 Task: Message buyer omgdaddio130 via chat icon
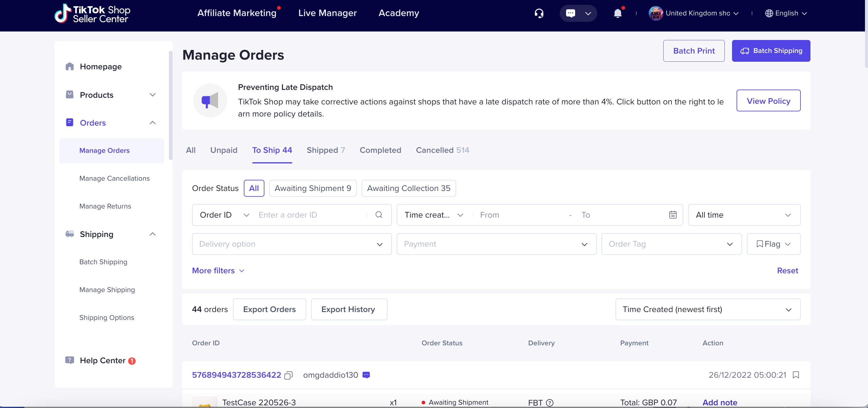coord(366,375)
